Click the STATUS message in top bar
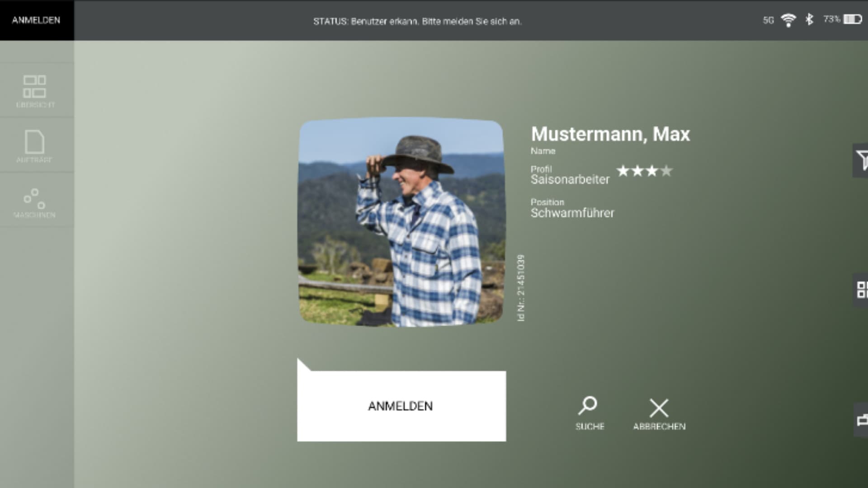The height and width of the screenshot is (488, 868). click(417, 21)
